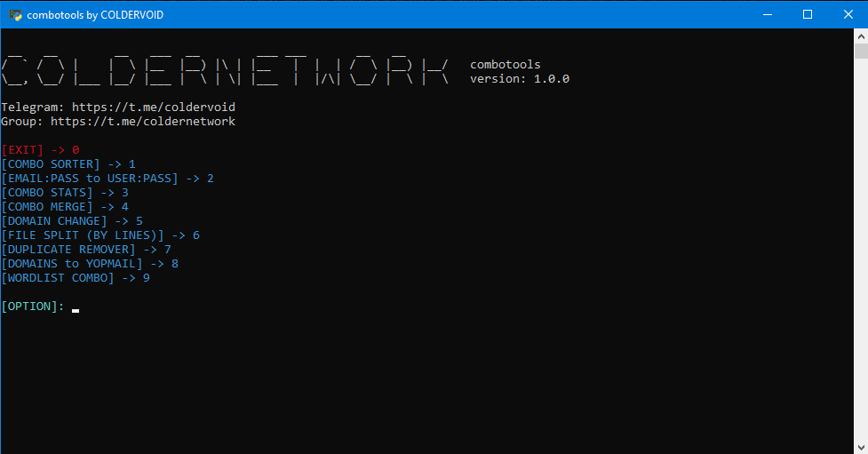Click the scrollbar down arrow

[861, 447]
